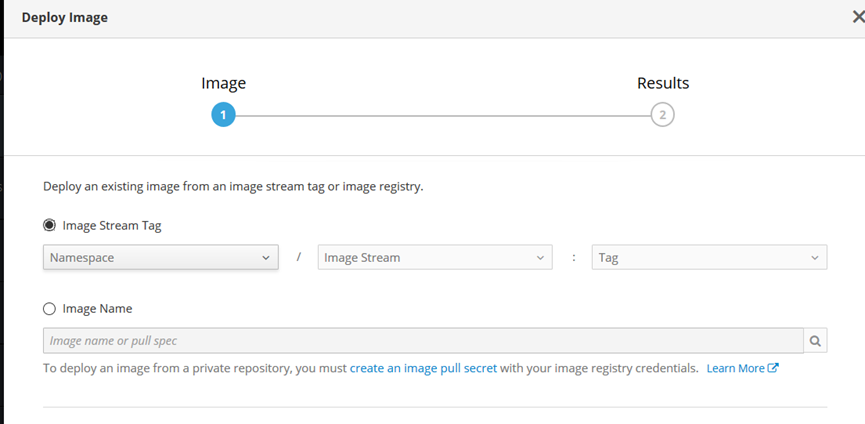Click the Image Name option label
This screenshot has height=424, width=865.
pyautogui.click(x=97, y=309)
